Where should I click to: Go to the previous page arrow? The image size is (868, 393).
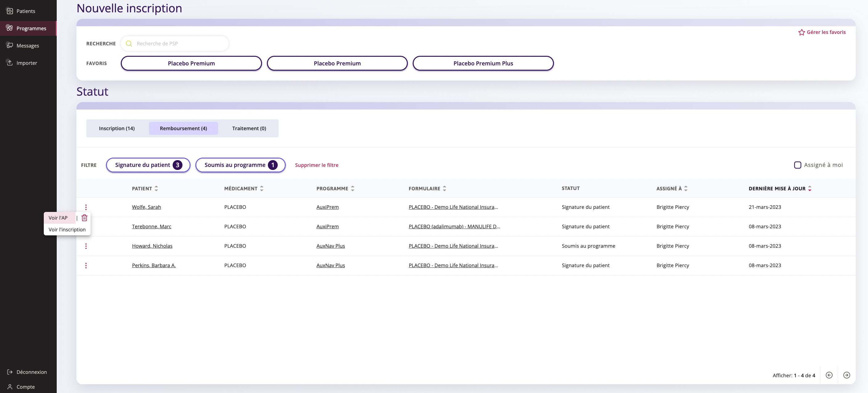click(x=829, y=375)
